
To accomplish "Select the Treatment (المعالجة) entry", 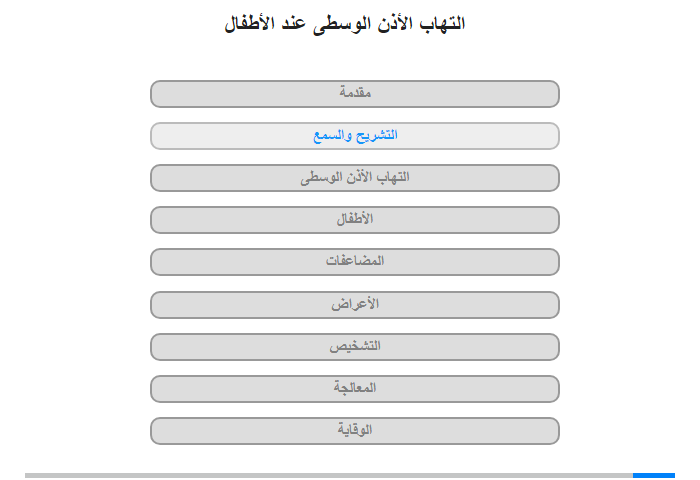I will pyautogui.click(x=355, y=388).
